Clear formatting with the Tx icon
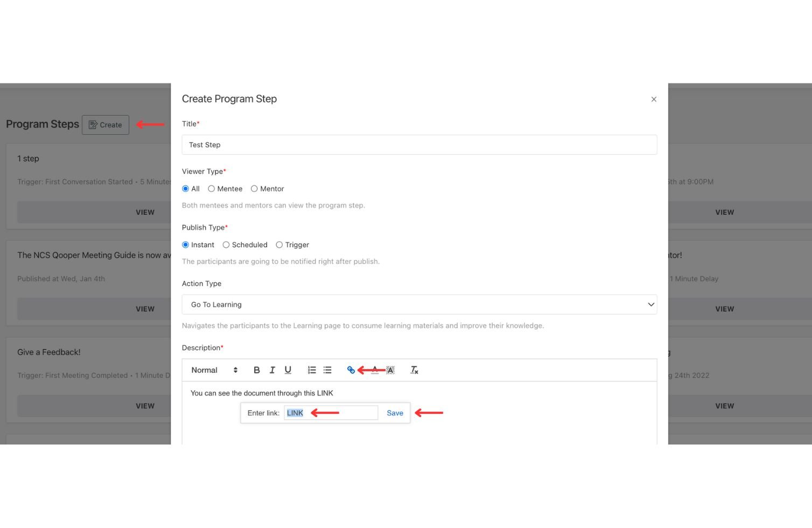The height and width of the screenshot is (528, 812). click(x=414, y=370)
